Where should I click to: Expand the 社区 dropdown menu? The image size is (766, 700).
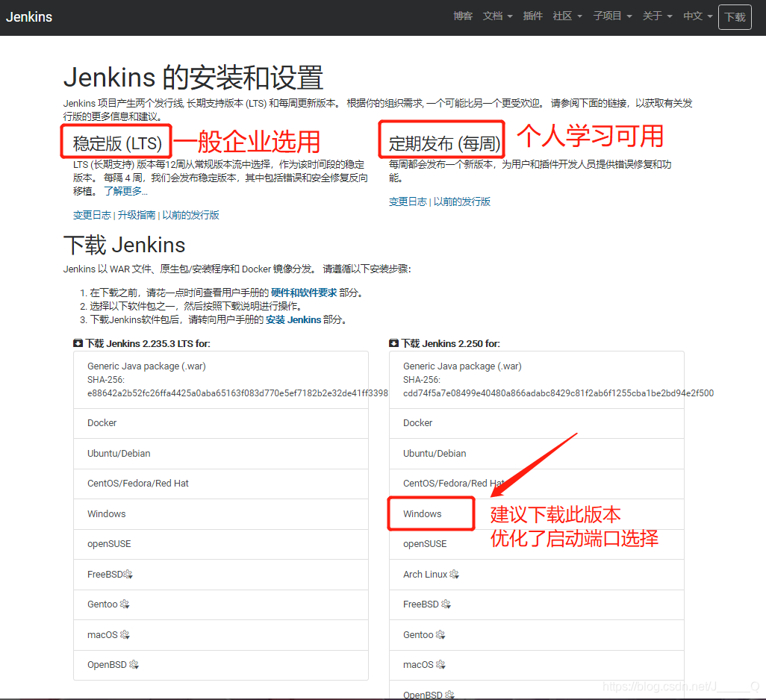click(x=567, y=16)
